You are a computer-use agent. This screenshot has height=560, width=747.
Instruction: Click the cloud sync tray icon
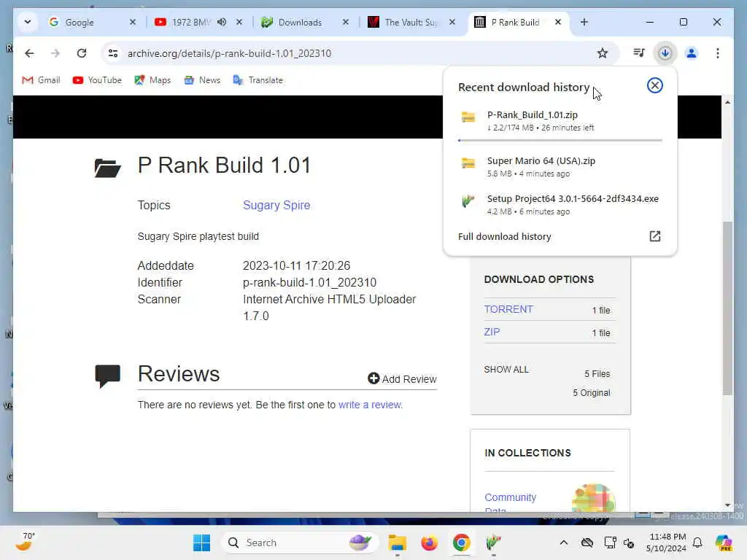(x=587, y=542)
